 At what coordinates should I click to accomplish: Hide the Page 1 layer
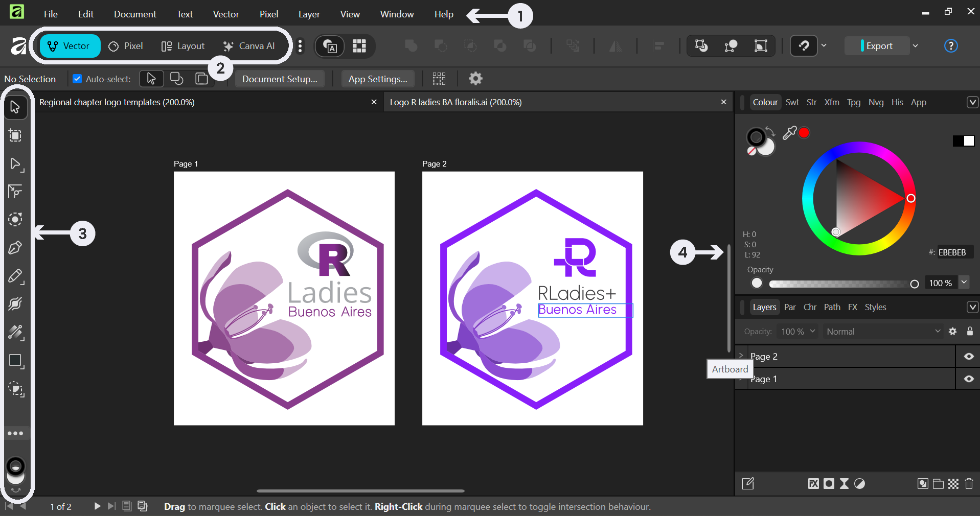(969, 379)
